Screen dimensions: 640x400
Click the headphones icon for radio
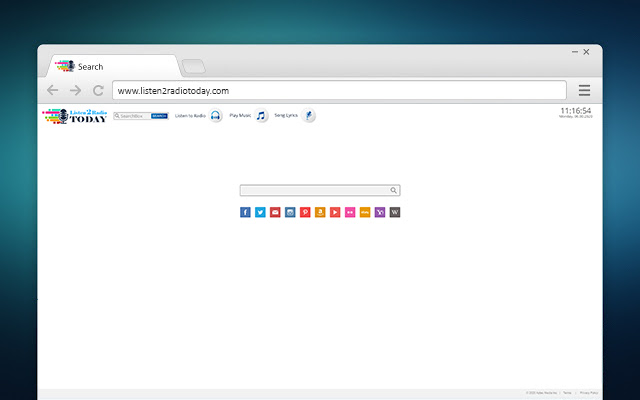[216, 116]
